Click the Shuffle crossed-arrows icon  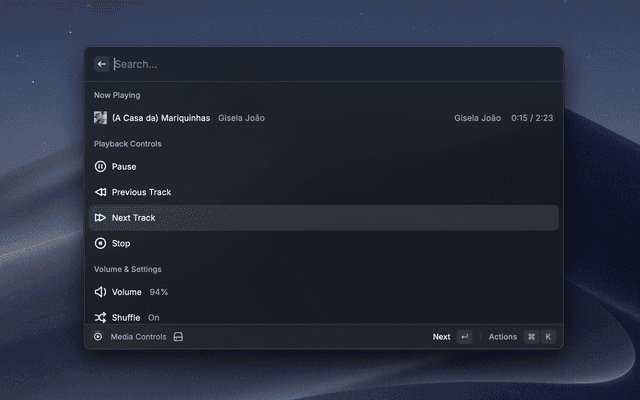(100, 318)
